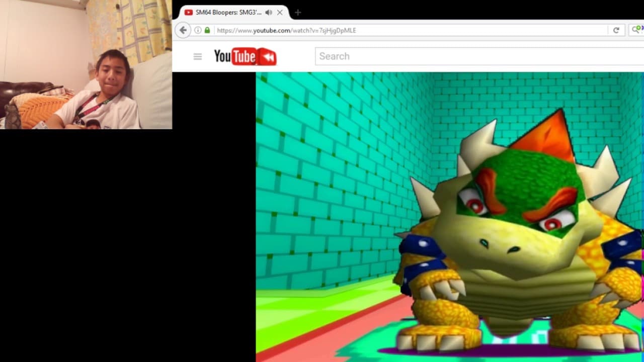
Task: Click the green secure padlock icon
Action: click(207, 30)
